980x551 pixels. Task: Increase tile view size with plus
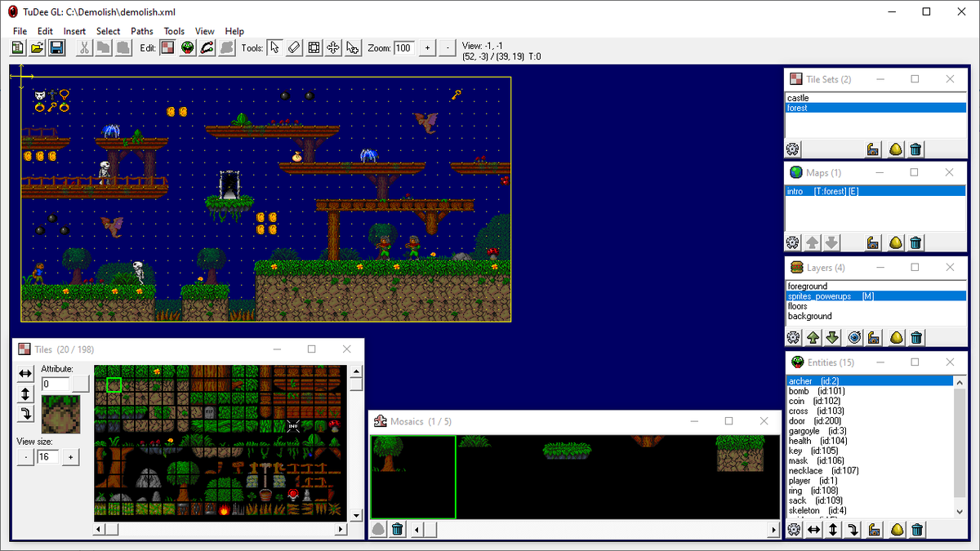tap(71, 457)
